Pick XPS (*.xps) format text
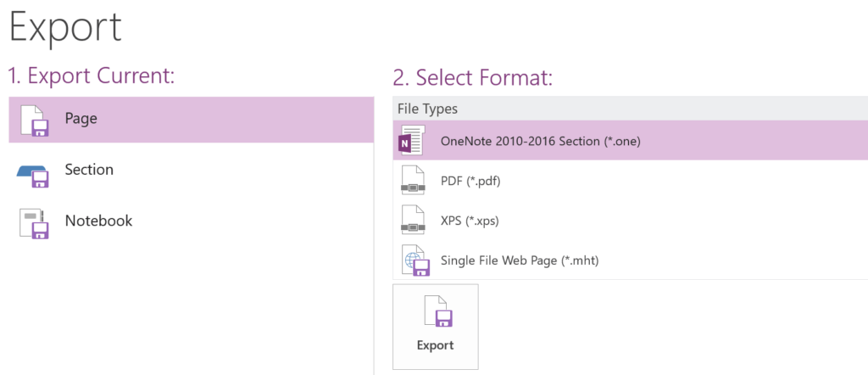Viewport: 868px width, 375px height. point(470,221)
